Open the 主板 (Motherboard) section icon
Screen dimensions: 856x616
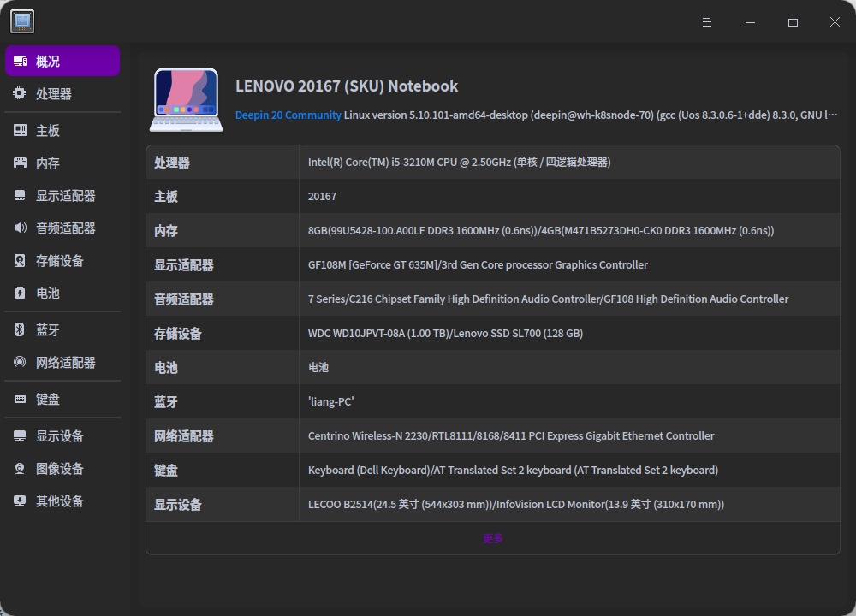pyautogui.click(x=19, y=128)
